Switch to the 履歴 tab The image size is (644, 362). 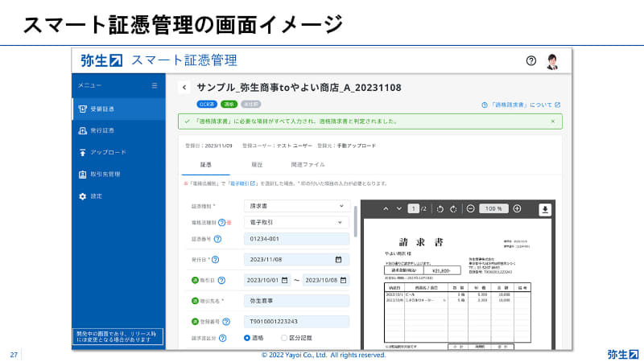coord(257,165)
